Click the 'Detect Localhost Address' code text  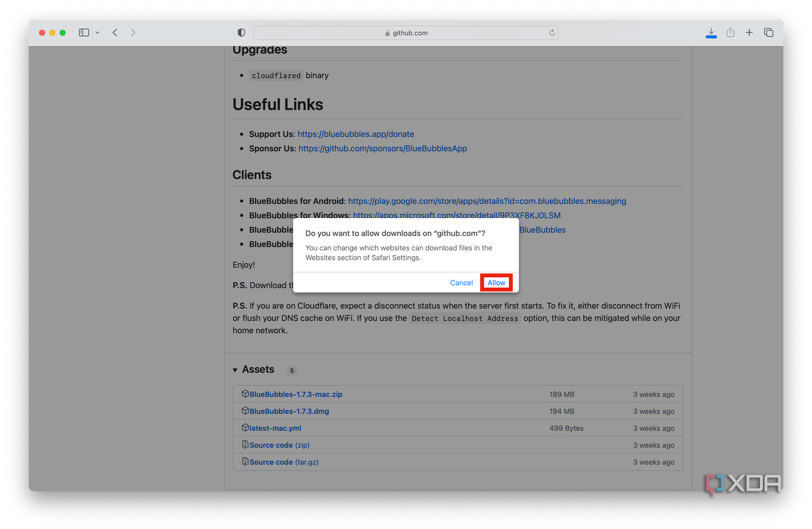coord(465,318)
